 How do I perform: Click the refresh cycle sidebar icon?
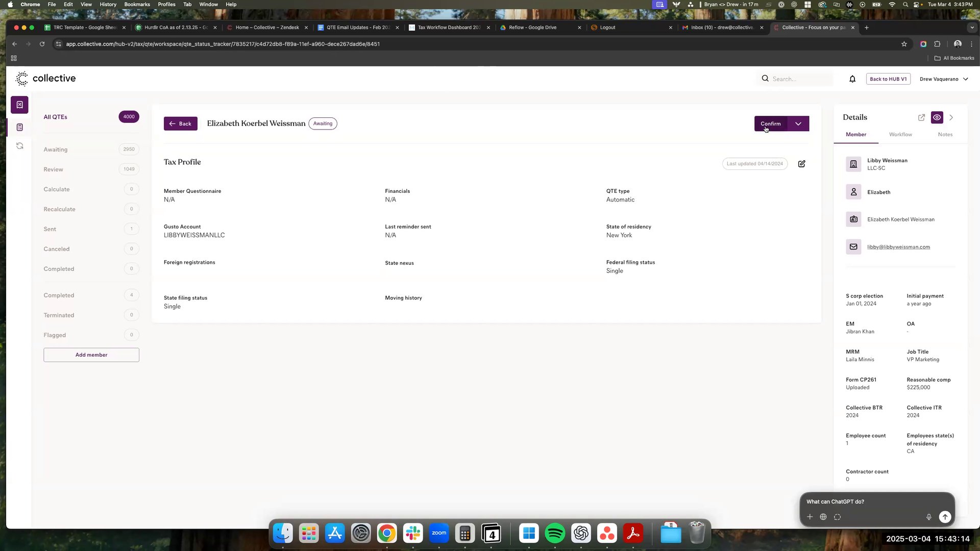point(20,146)
